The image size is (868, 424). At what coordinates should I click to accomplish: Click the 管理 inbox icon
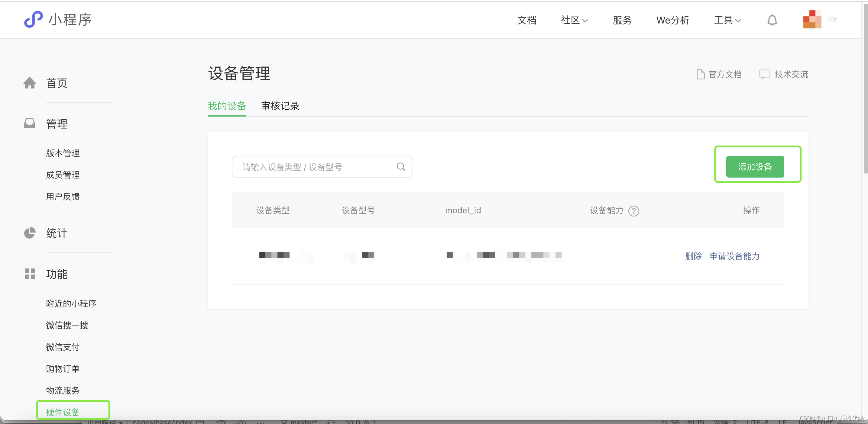click(x=30, y=124)
